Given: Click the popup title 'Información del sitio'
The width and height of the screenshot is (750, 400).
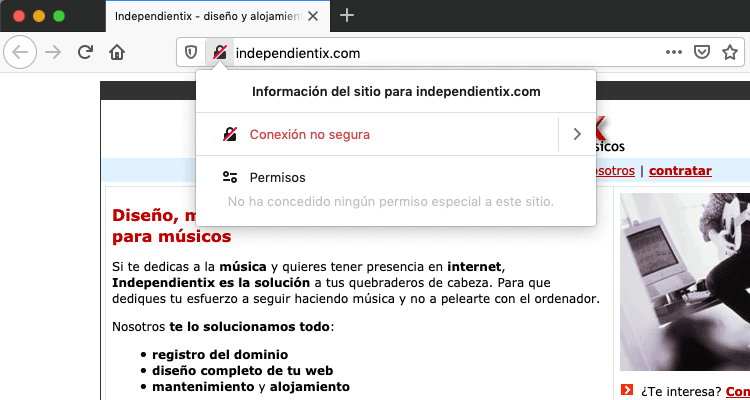Looking at the screenshot, I should coord(396,91).
